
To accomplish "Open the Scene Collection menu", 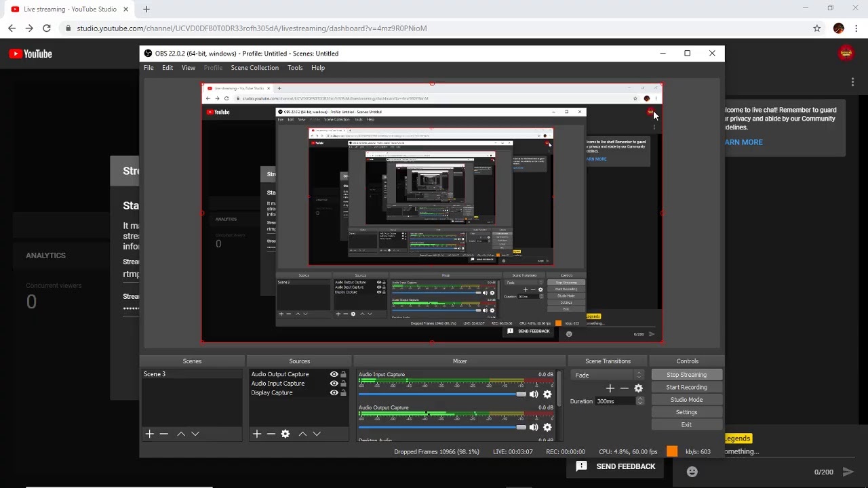I will point(255,68).
